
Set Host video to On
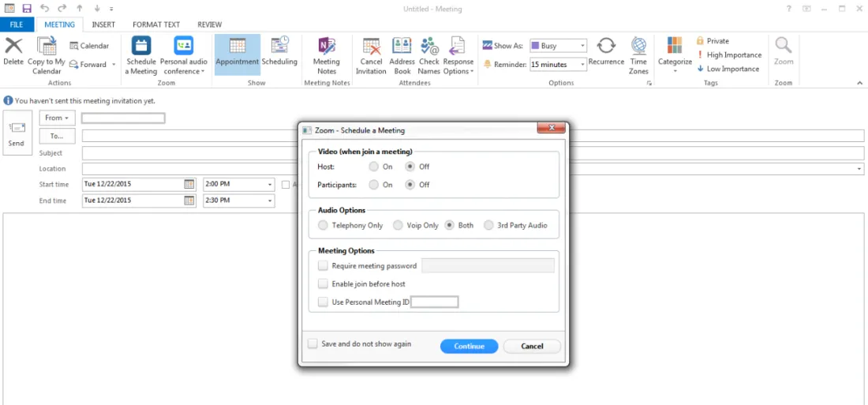(374, 167)
